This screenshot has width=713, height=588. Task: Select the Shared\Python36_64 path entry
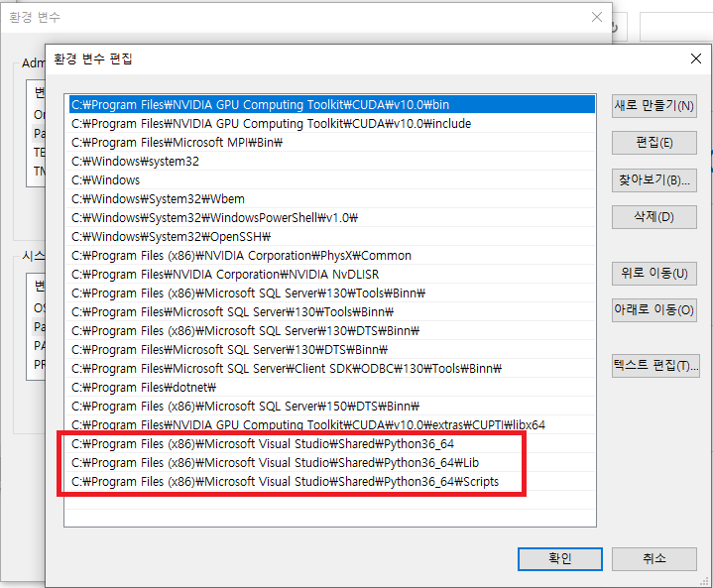click(x=331, y=444)
